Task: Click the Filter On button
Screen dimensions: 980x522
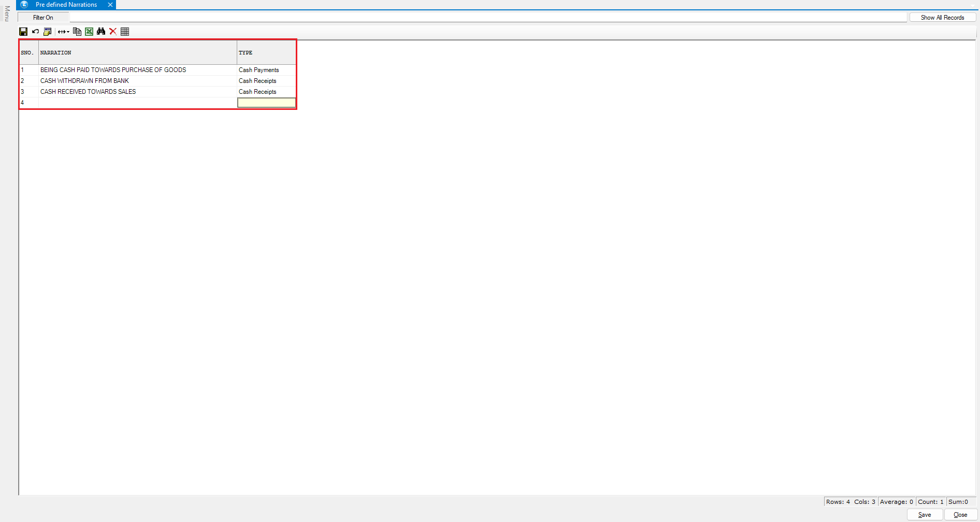Action: (43, 18)
